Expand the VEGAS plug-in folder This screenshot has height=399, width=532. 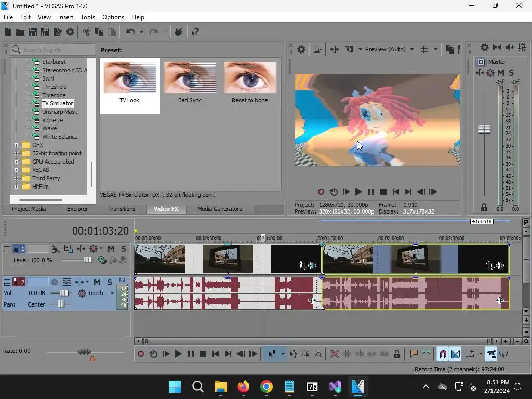tap(16, 170)
